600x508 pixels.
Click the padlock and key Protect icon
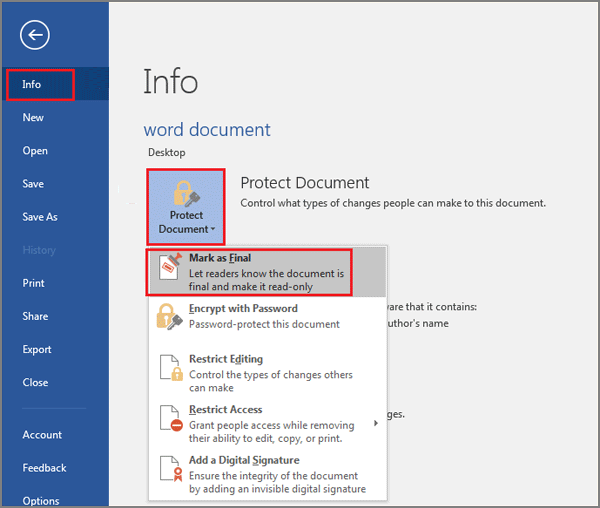(x=186, y=193)
